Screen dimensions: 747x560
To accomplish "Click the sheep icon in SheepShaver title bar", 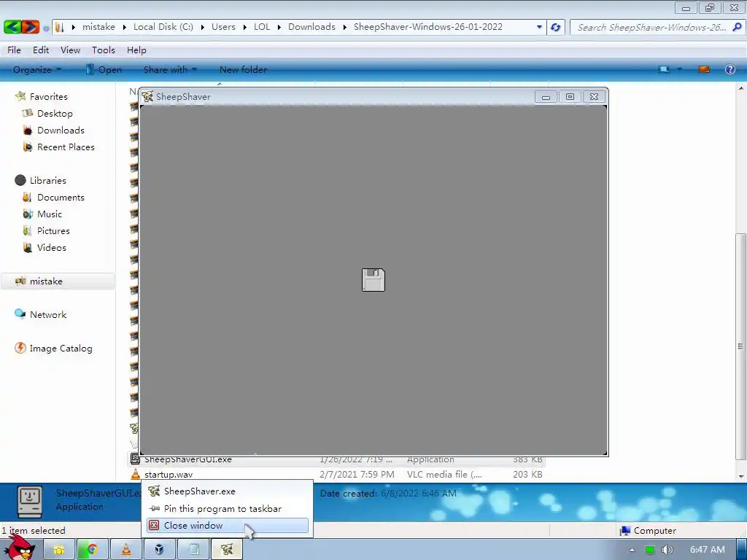I will pos(147,97).
